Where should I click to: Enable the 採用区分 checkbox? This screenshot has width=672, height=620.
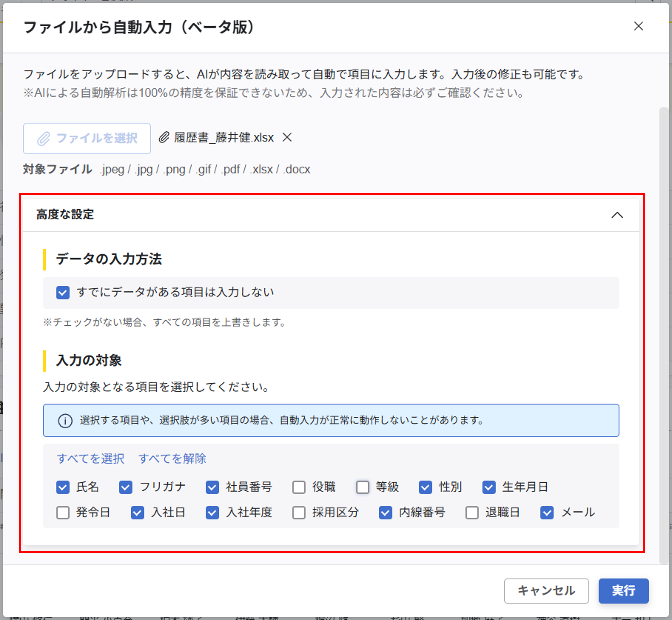point(299,513)
